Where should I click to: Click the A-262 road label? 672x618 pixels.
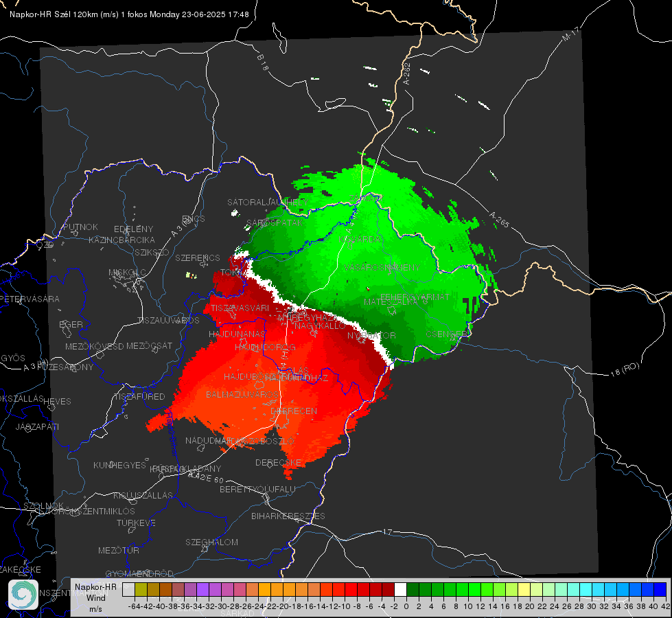coord(407,73)
